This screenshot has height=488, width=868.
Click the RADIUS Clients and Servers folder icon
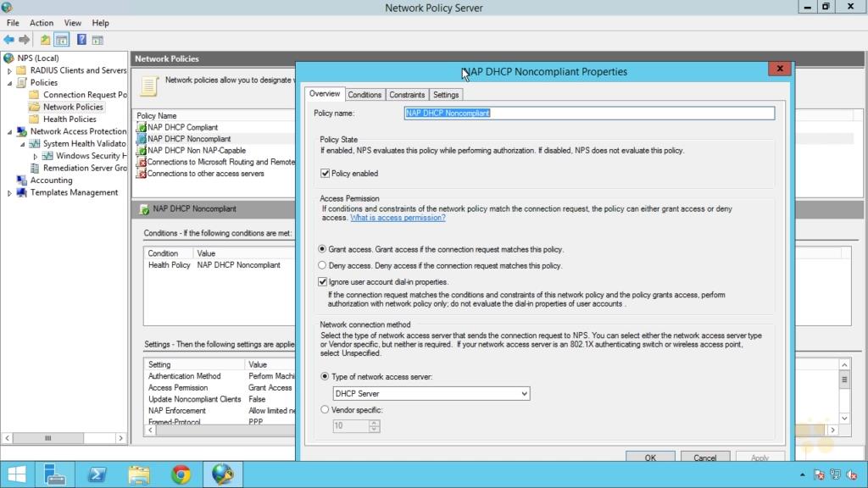21,70
